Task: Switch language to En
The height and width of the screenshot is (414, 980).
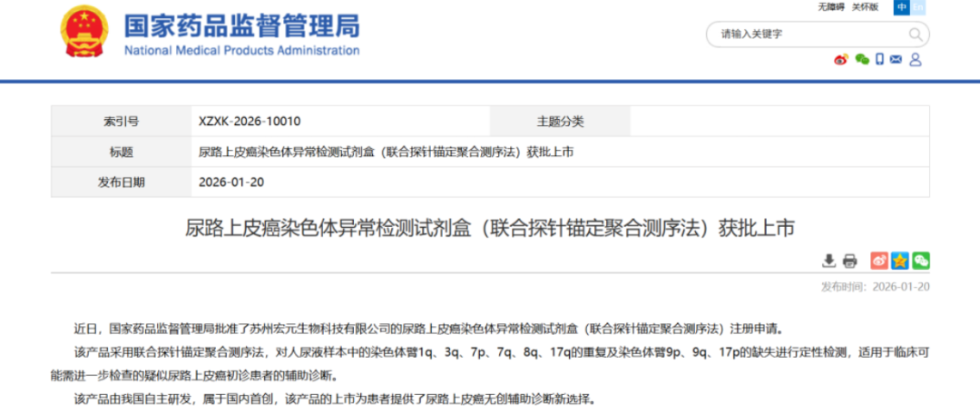Action: tap(918, 7)
